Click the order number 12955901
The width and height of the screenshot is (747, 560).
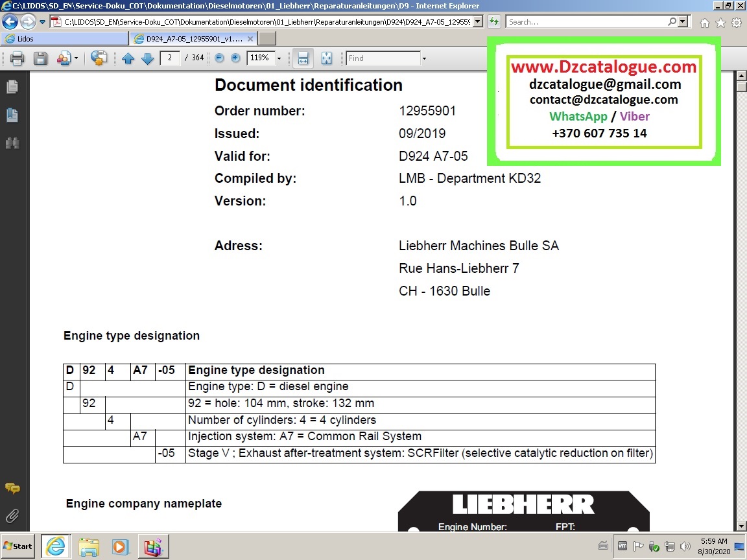click(427, 111)
